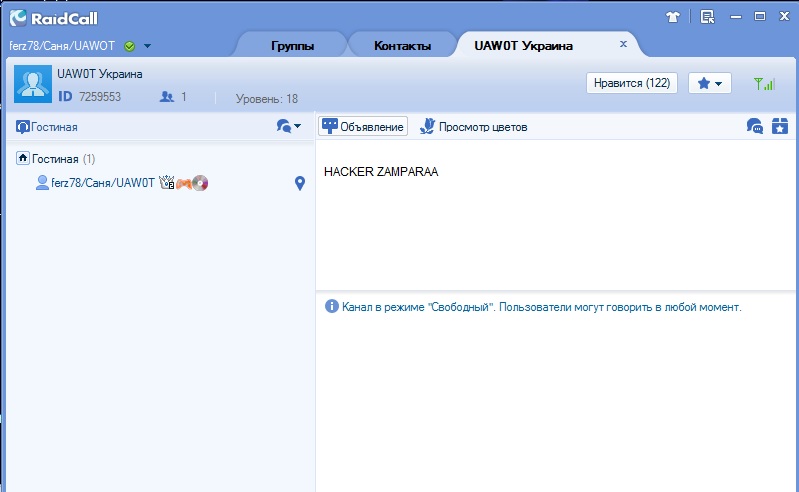The image size is (799, 492).
Task: Click the UAW0T Украина group avatar
Action: click(33, 84)
